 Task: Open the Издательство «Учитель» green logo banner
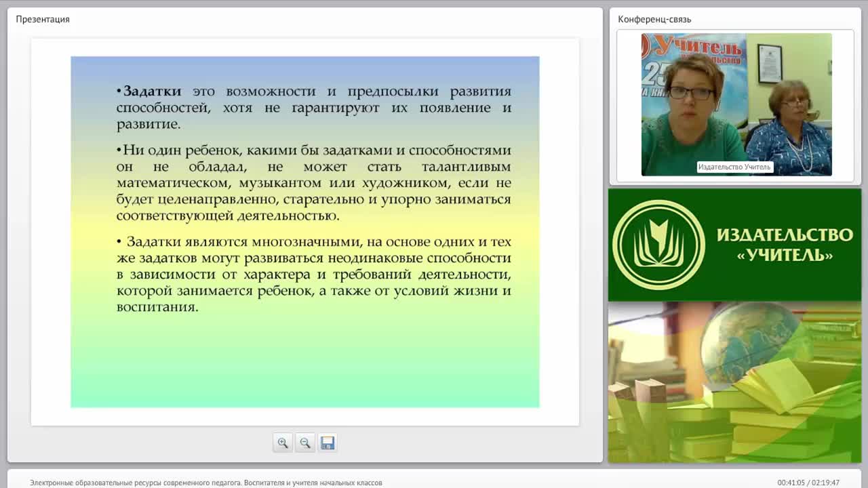[x=734, y=245]
